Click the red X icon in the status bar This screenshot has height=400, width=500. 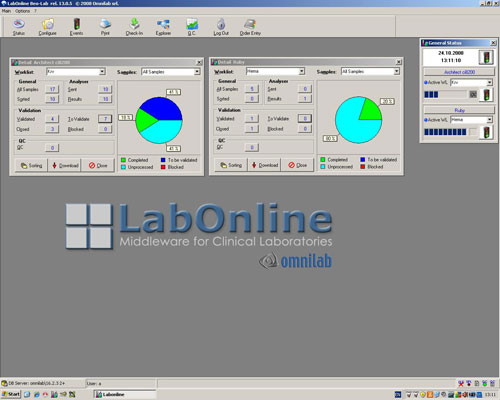click(x=461, y=383)
